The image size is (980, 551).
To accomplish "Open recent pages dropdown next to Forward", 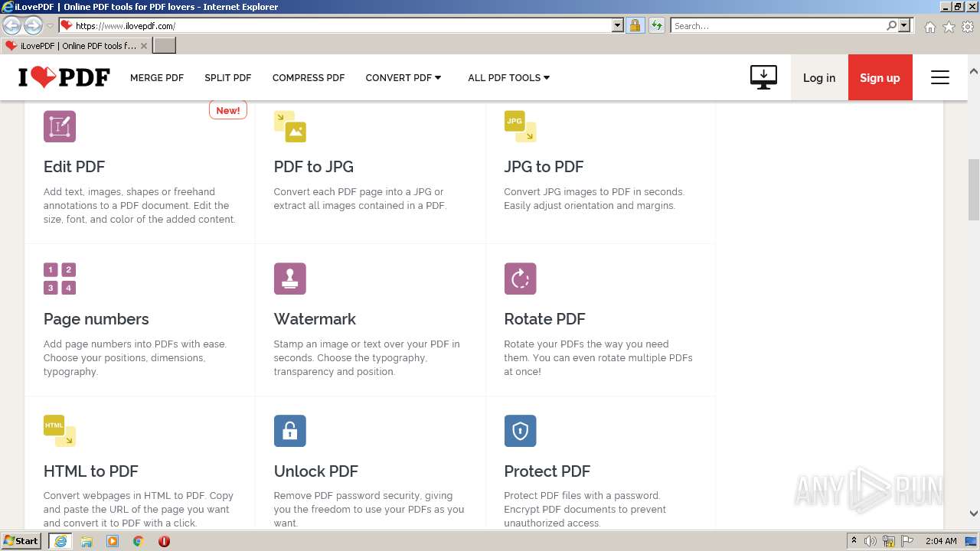I will [50, 26].
